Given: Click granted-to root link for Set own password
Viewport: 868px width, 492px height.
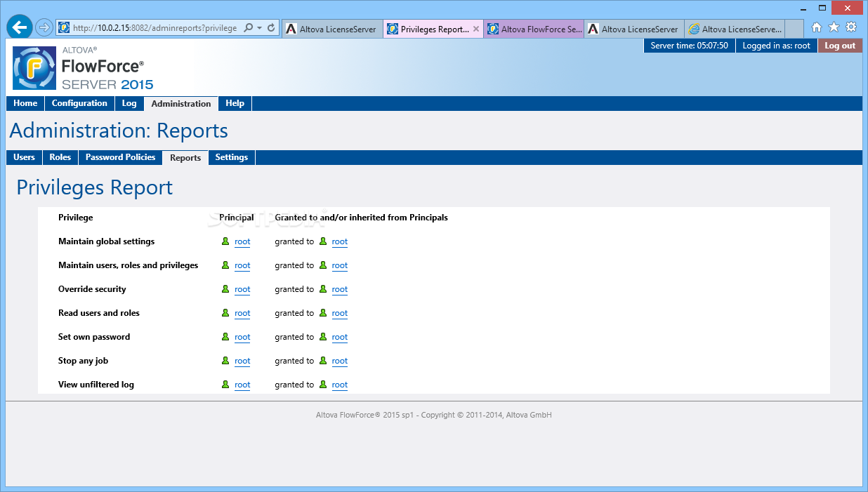Looking at the screenshot, I should pos(340,337).
